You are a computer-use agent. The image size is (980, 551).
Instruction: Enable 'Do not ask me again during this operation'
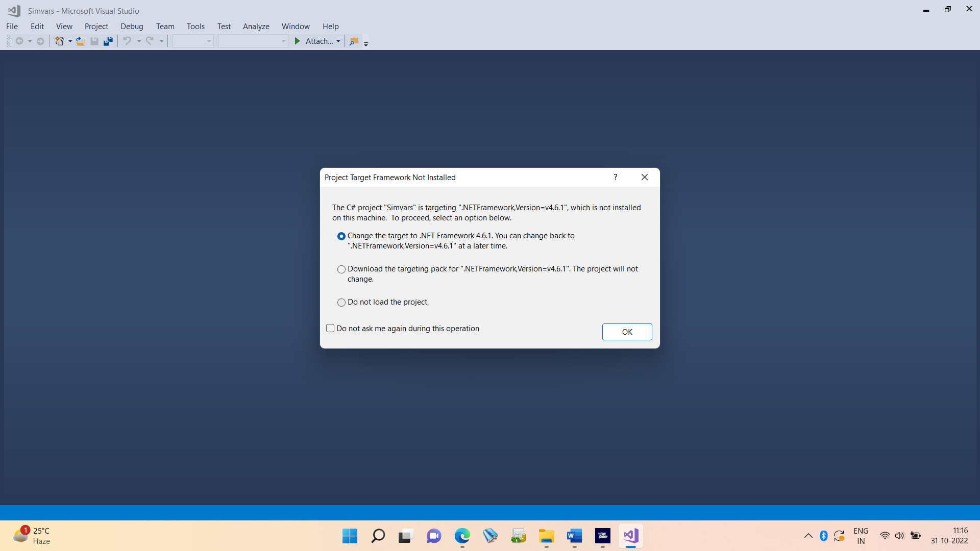click(x=330, y=328)
